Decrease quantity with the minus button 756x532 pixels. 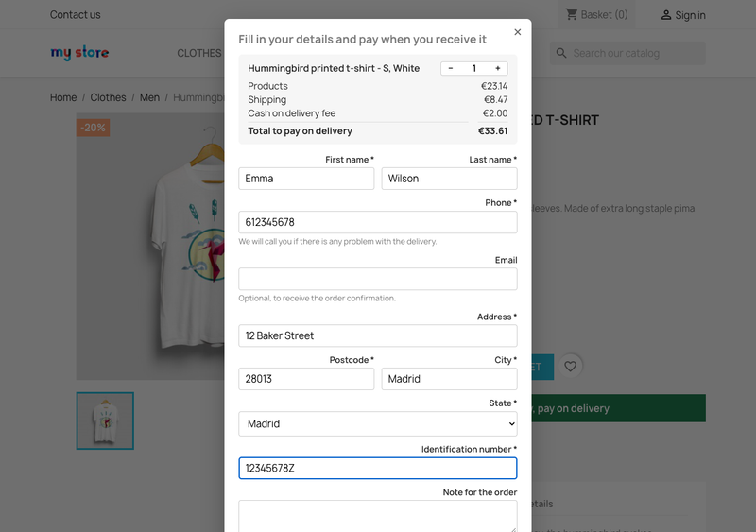click(x=451, y=68)
